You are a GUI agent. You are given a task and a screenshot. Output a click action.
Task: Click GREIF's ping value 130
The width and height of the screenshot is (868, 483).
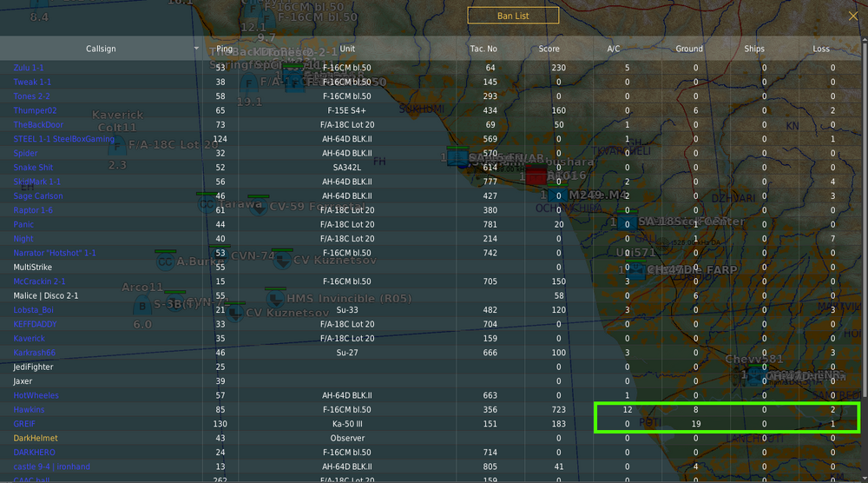(x=220, y=424)
